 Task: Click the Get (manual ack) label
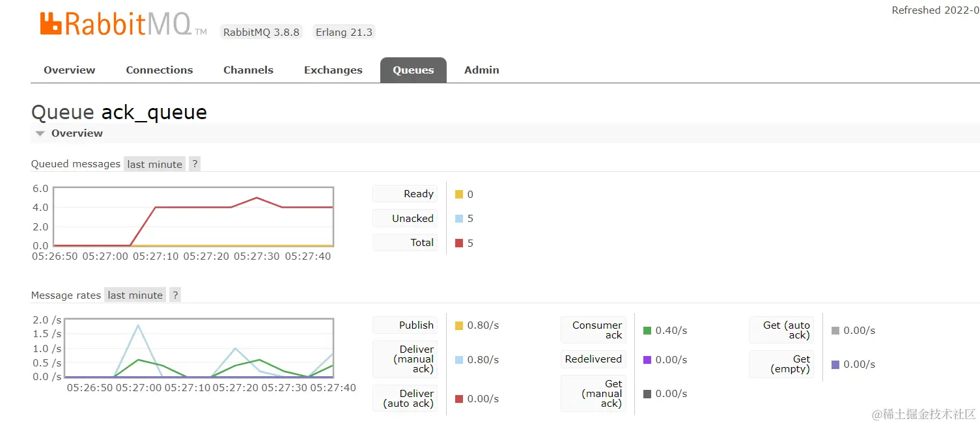coord(593,394)
